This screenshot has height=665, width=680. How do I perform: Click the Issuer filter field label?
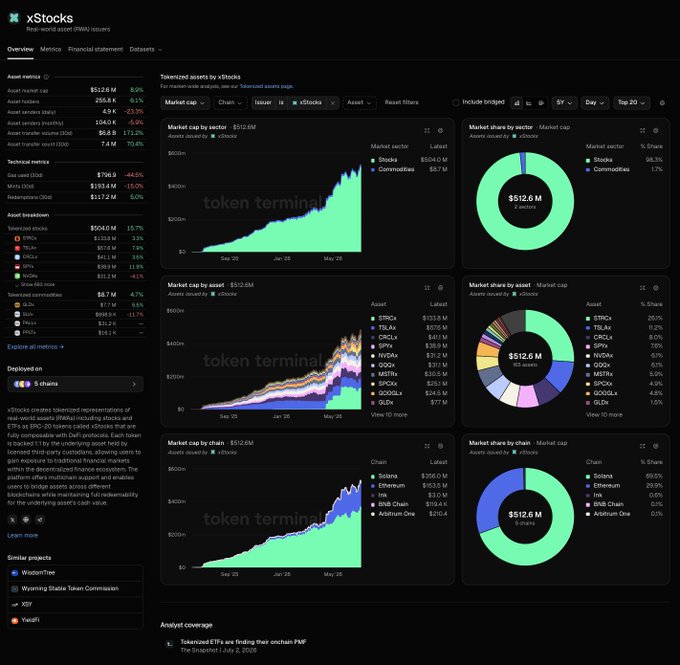click(263, 103)
